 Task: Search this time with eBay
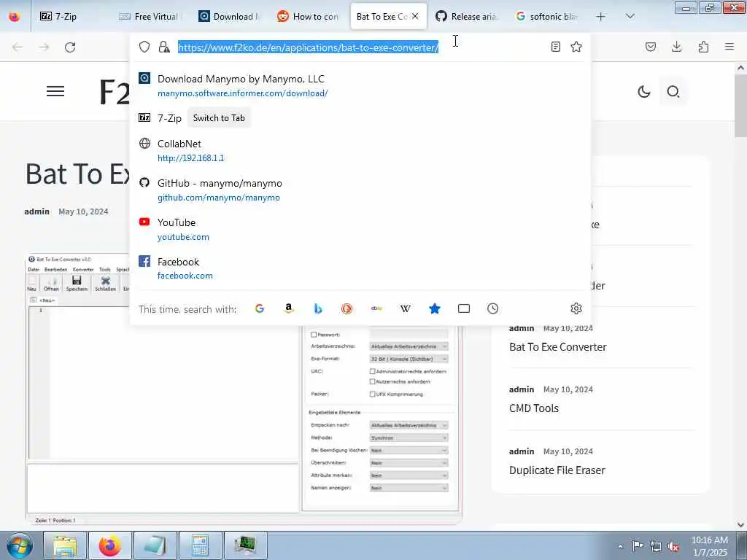pyautogui.click(x=376, y=308)
